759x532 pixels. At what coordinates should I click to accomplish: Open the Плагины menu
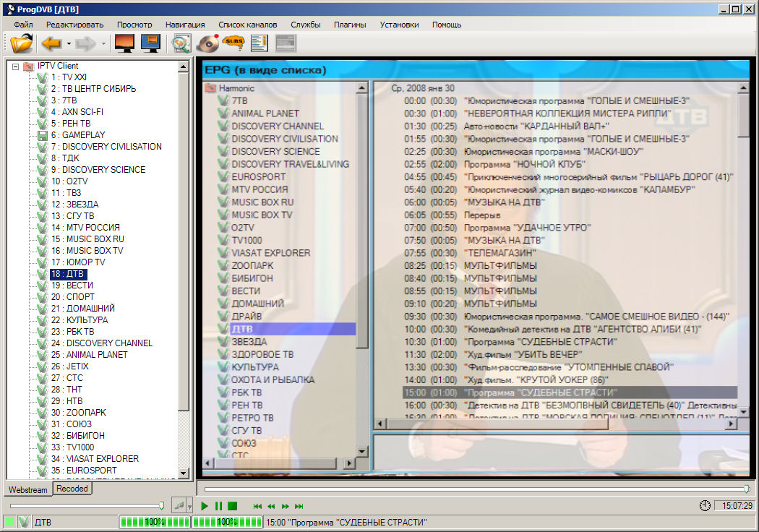click(x=350, y=25)
